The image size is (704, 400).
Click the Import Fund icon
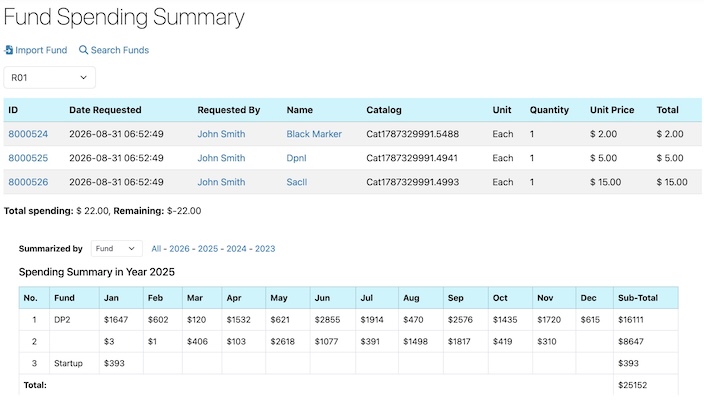(x=8, y=50)
